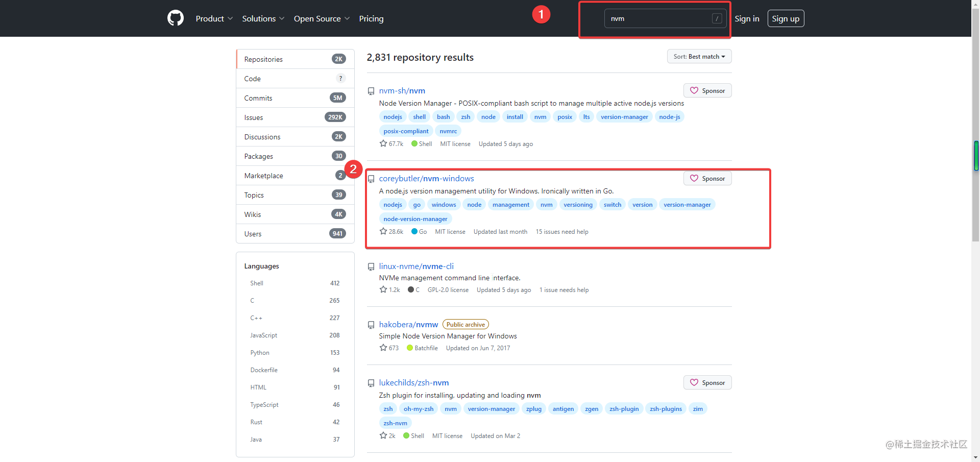Filter by Python language

[295, 353]
